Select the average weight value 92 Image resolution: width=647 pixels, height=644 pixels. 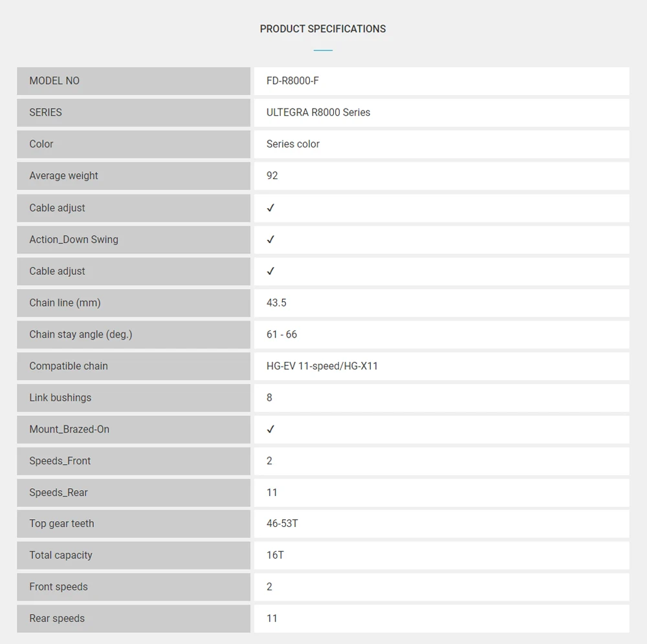tap(272, 176)
